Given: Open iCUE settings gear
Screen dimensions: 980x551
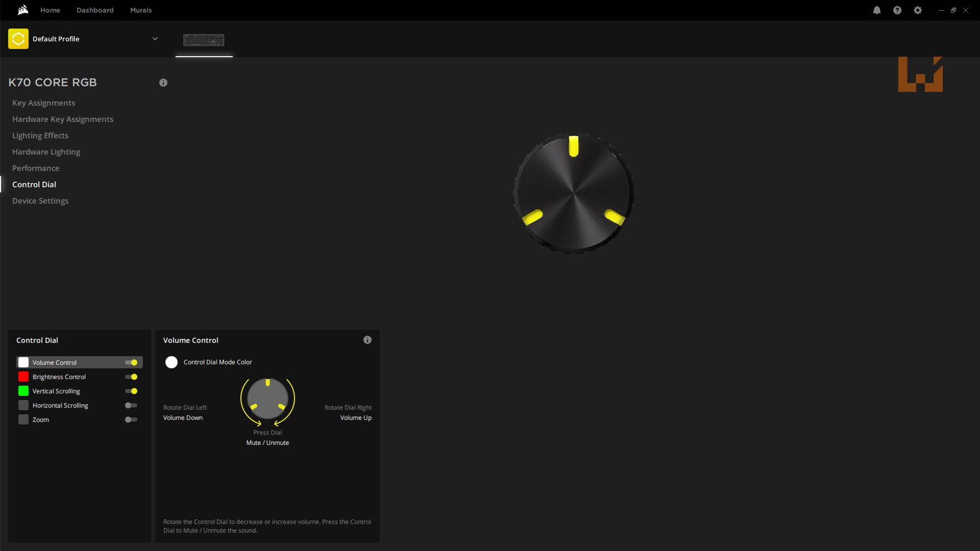Looking at the screenshot, I should 917,10.
